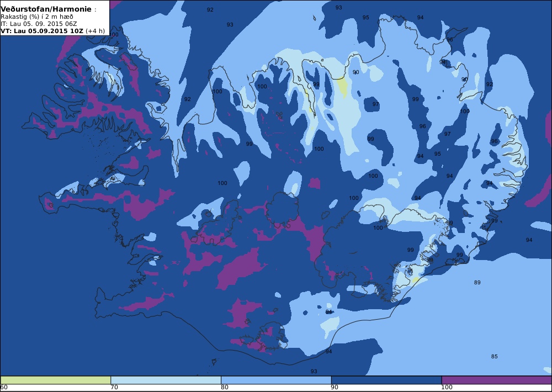Viewport: 552px width, 392px height.
Task: Click the '85' humidity value on the map
Action: pyautogui.click(x=494, y=357)
